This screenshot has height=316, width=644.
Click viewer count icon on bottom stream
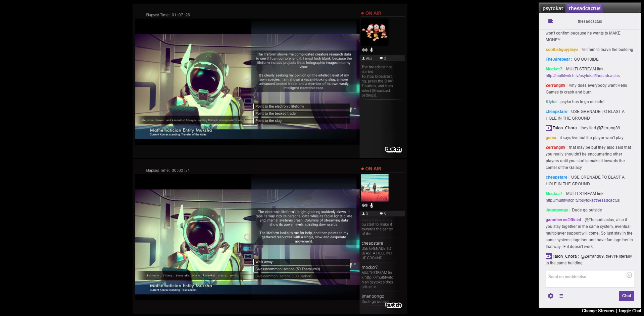363,214
